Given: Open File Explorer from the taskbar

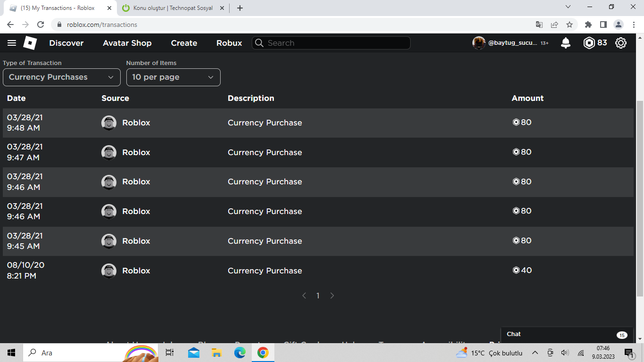Looking at the screenshot, I should click(x=216, y=353).
